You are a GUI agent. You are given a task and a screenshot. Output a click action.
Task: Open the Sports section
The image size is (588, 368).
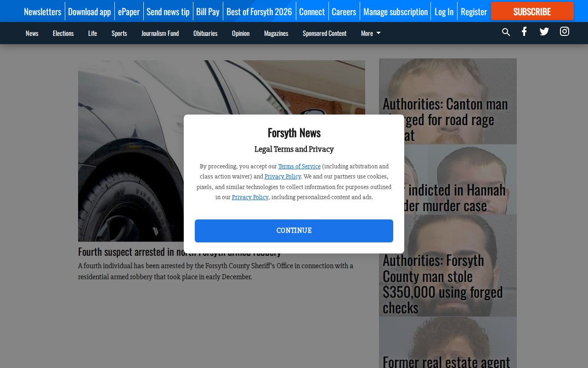(119, 33)
